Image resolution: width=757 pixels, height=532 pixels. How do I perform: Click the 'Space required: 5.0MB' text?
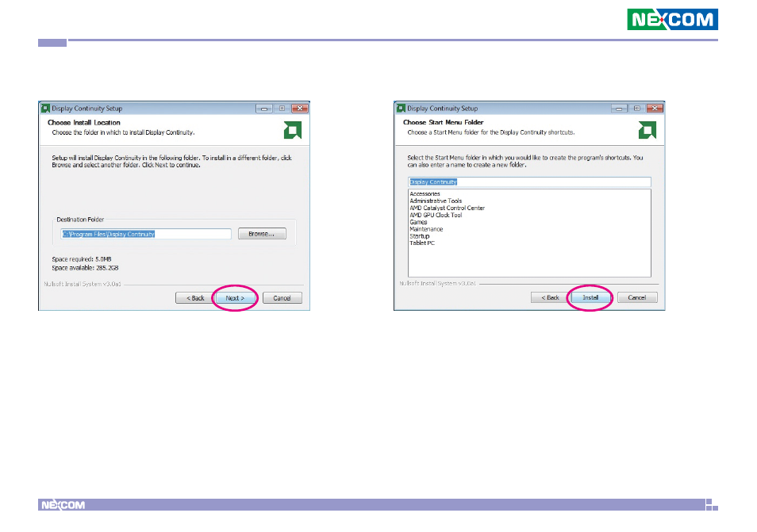click(x=82, y=259)
